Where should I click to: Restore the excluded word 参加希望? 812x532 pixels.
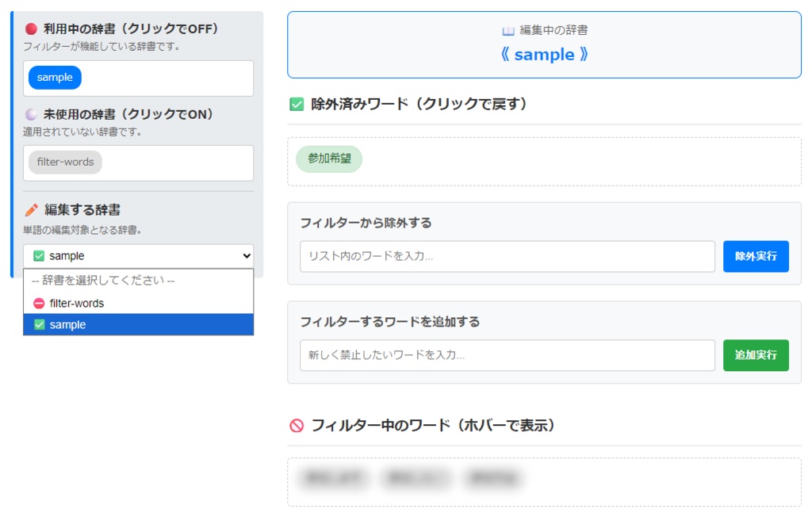(330, 159)
